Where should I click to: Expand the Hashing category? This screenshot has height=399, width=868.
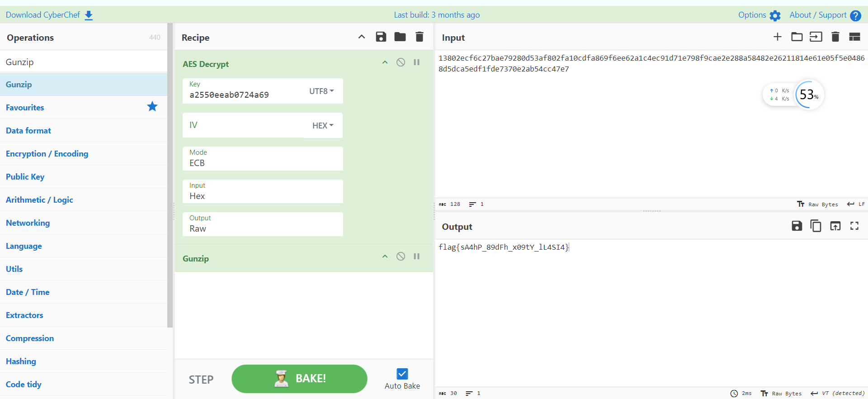coord(84,361)
